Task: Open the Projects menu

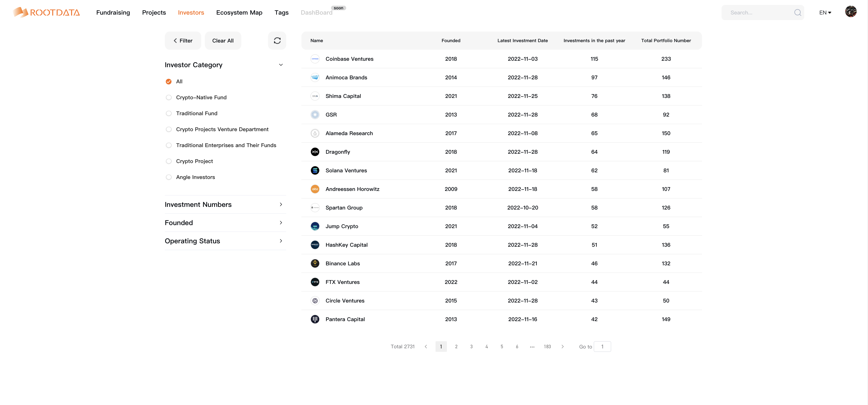Action: (154, 13)
